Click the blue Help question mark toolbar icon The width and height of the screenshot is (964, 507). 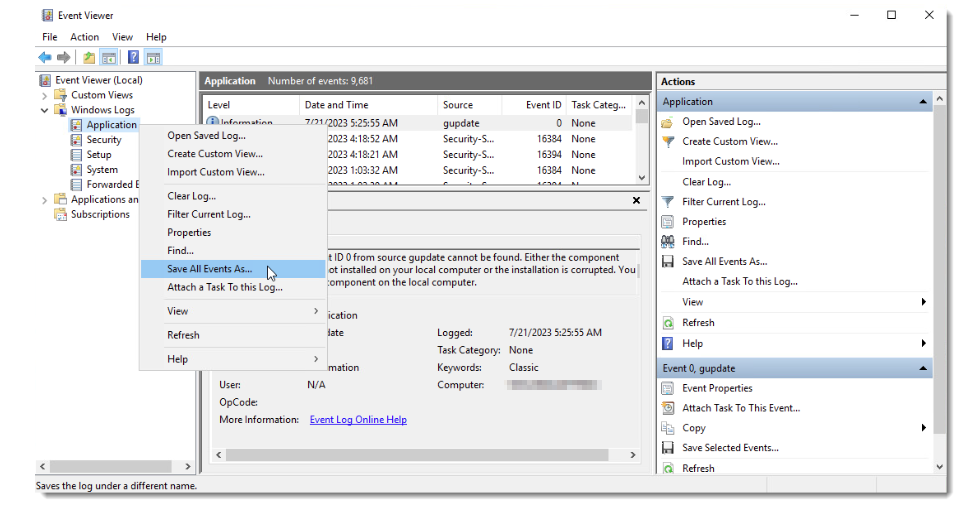click(133, 58)
